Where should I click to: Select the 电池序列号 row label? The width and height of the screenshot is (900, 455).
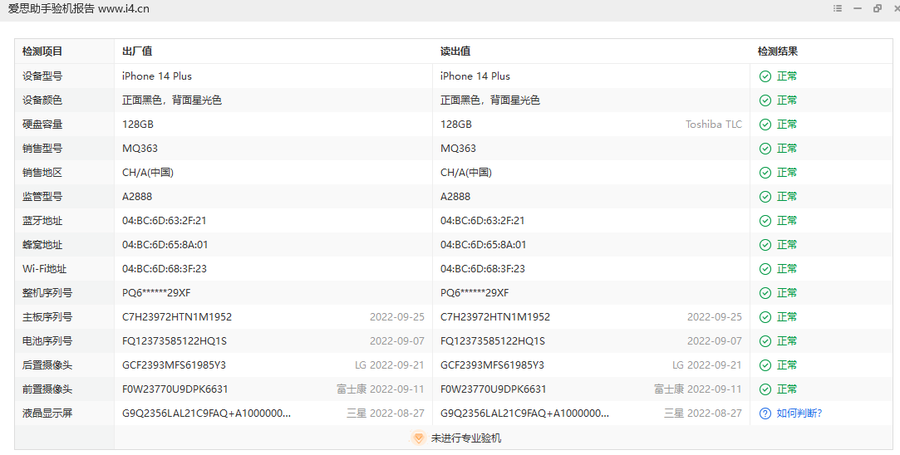[x=48, y=341]
